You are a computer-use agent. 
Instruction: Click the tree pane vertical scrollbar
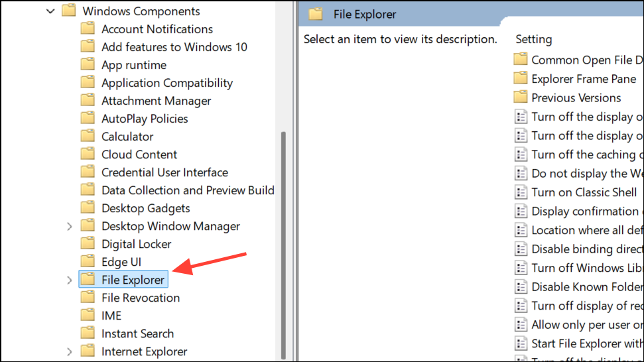(x=284, y=239)
